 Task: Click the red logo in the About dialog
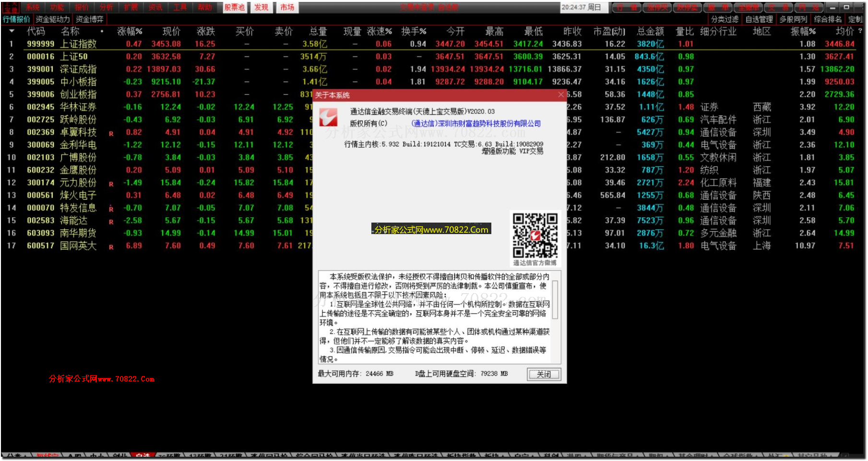[x=329, y=117]
